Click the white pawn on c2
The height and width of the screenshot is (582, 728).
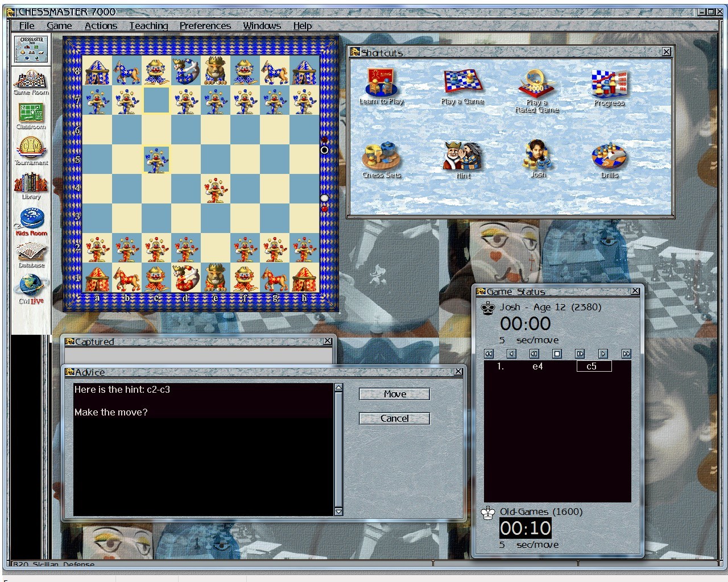(156, 248)
